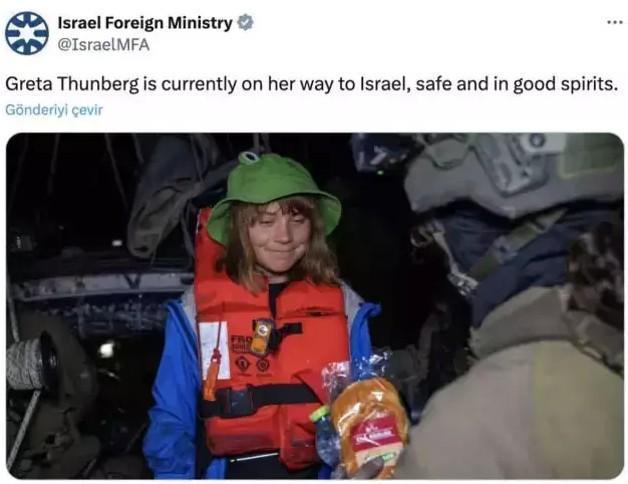This screenshot has width=628, height=484.
Task: Click the green bucket hat in photo
Action: [x=274, y=195]
